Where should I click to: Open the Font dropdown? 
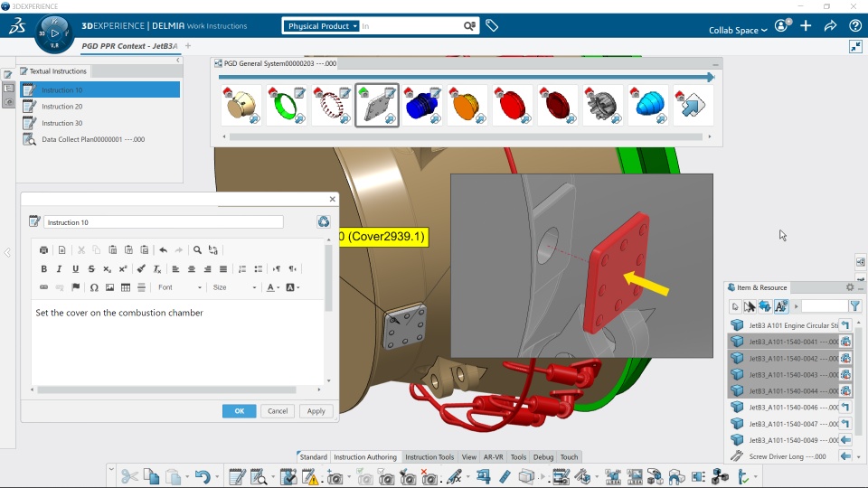[179, 287]
